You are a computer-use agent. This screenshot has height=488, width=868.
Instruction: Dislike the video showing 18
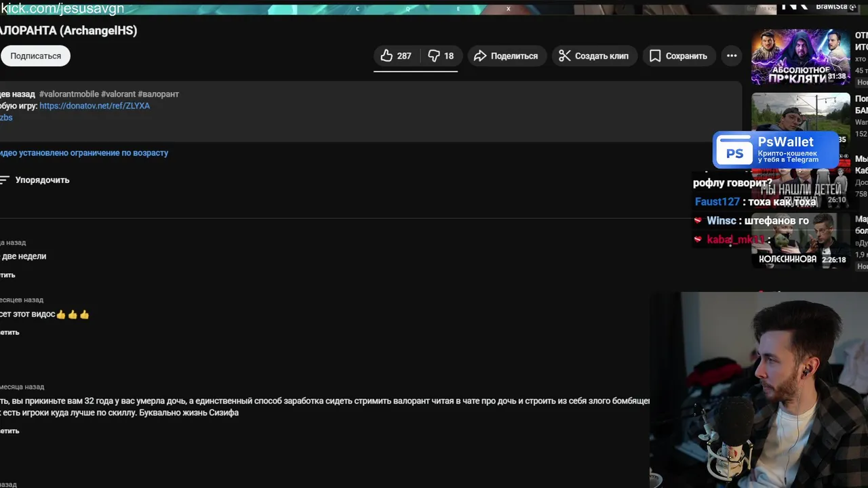[441, 56]
